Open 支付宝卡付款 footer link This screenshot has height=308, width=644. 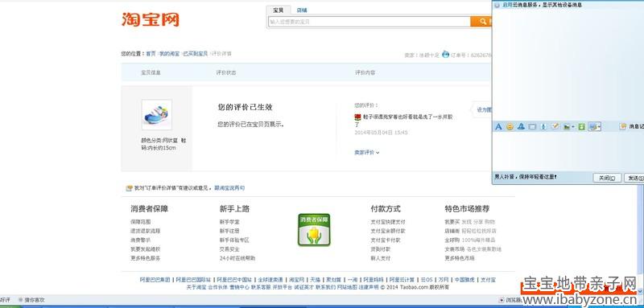(386, 240)
